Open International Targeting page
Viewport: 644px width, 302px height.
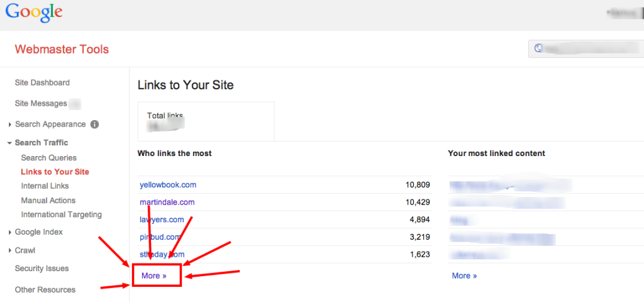point(61,215)
